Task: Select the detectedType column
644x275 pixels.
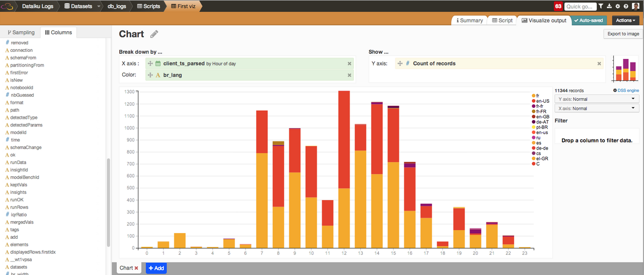Action: pyautogui.click(x=24, y=117)
